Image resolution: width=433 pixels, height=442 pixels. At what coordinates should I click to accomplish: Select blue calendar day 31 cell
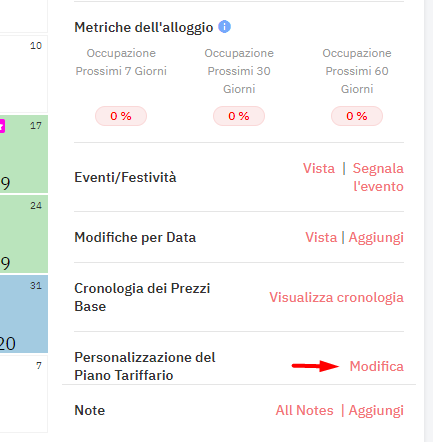pos(24,314)
